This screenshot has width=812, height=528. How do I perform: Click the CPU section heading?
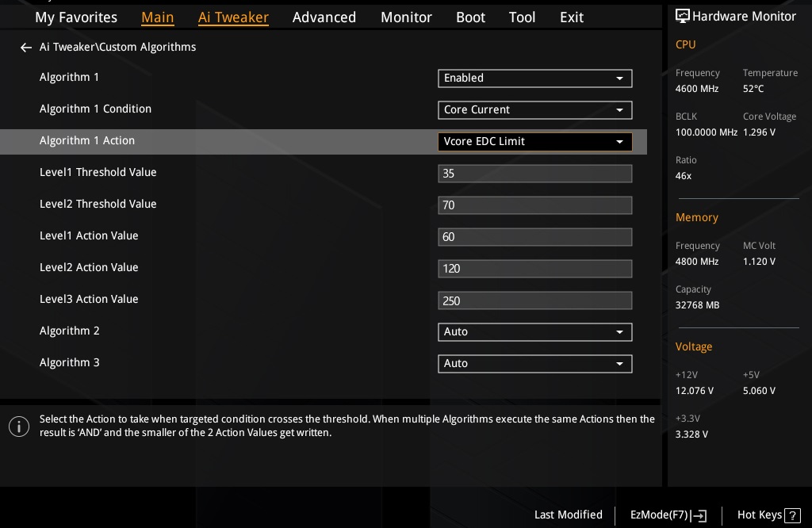click(685, 44)
